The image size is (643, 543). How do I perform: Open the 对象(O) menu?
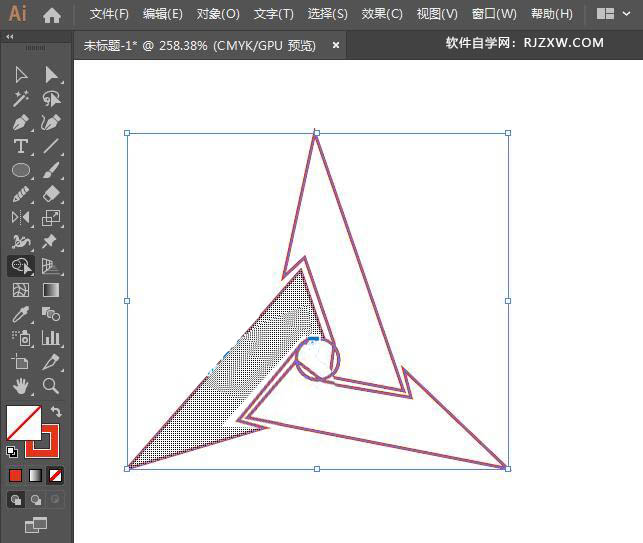pyautogui.click(x=218, y=14)
